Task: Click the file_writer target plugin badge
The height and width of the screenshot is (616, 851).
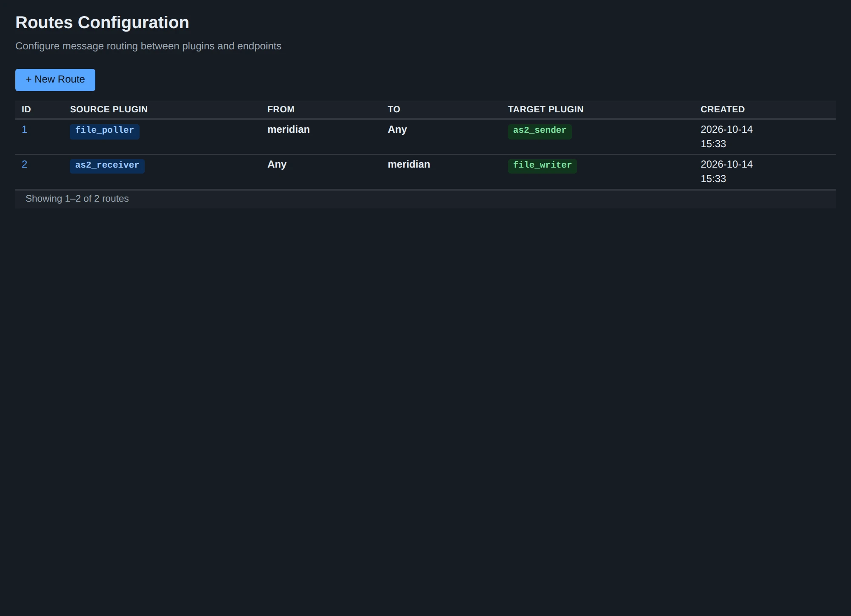Action: tap(543, 166)
